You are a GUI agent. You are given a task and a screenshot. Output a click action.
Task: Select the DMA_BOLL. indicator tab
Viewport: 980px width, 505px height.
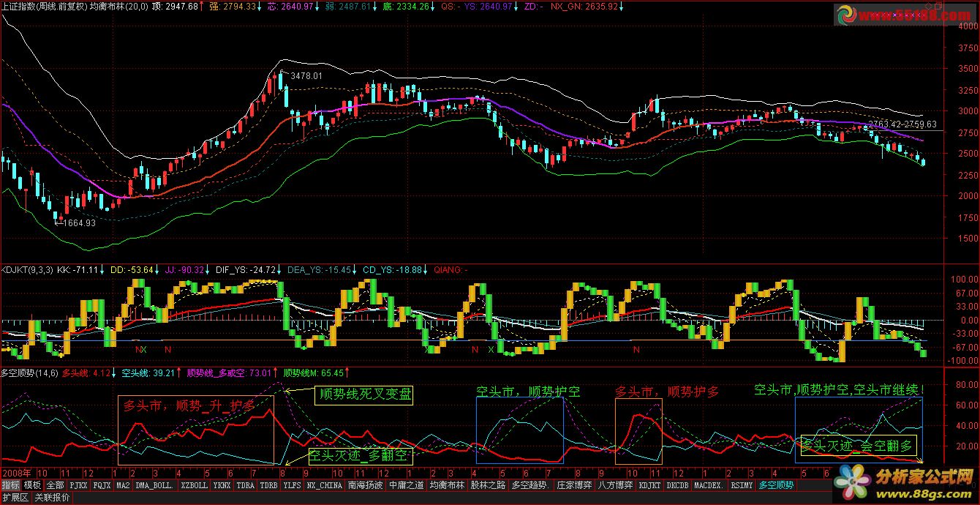(x=154, y=485)
